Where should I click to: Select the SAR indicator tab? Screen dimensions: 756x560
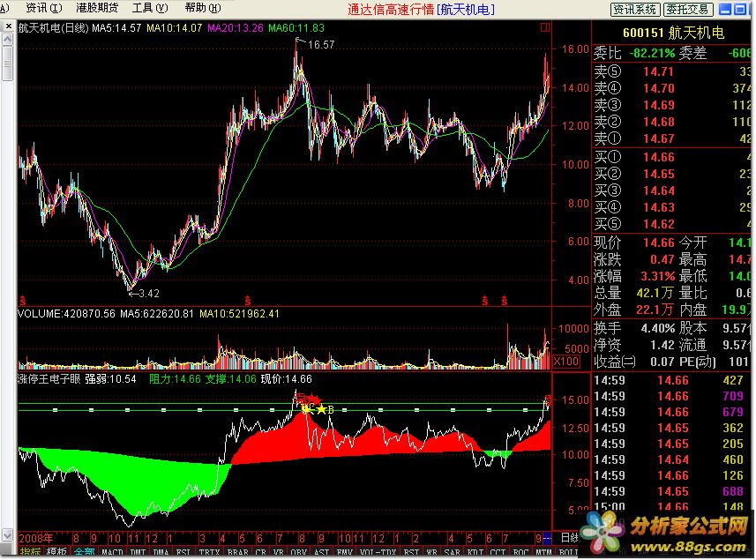[453, 552]
